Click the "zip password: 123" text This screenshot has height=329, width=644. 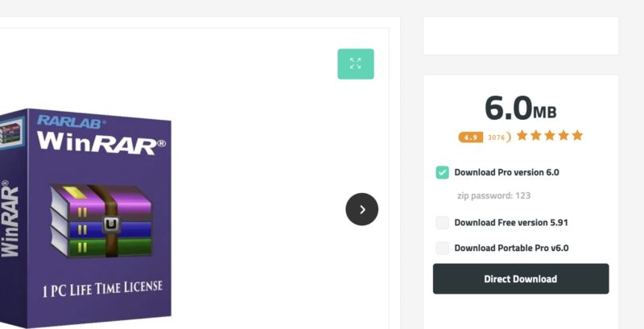(x=493, y=195)
